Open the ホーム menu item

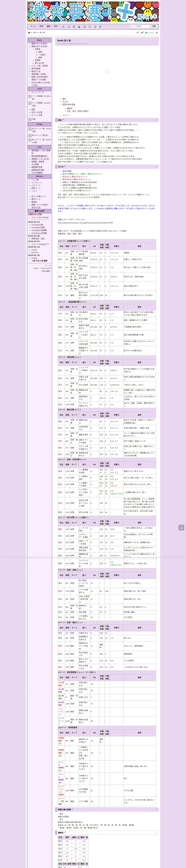pos(33,26)
